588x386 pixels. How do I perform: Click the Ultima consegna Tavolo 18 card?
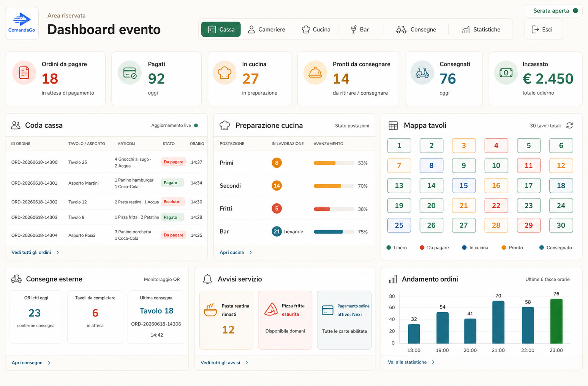pos(156,317)
